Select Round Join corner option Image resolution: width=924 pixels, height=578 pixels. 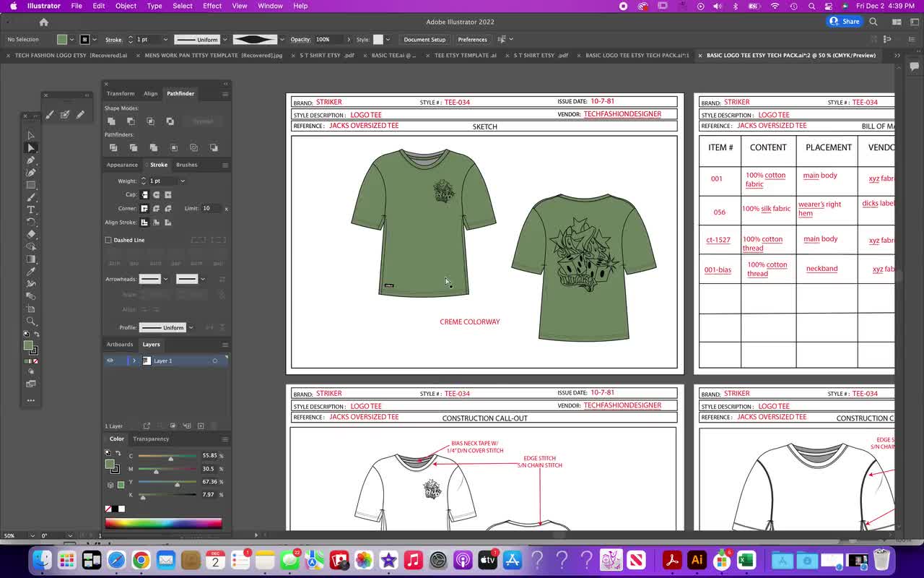[x=156, y=208]
